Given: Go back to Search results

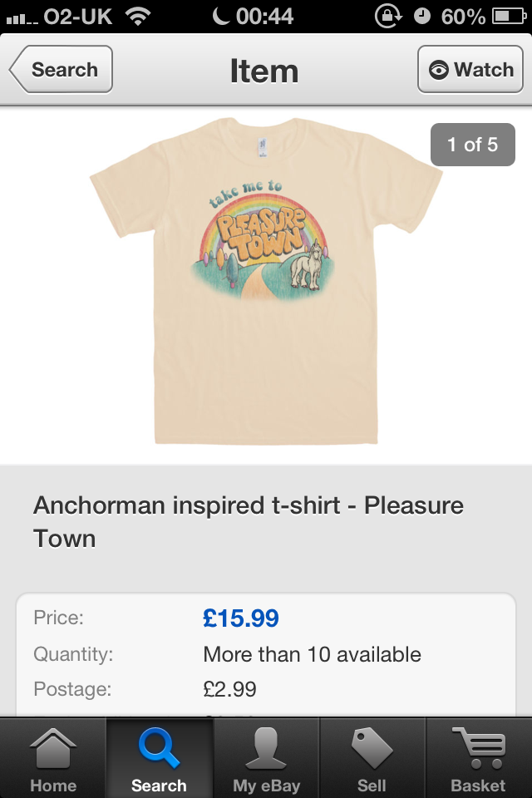Looking at the screenshot, I should [61, 70].
